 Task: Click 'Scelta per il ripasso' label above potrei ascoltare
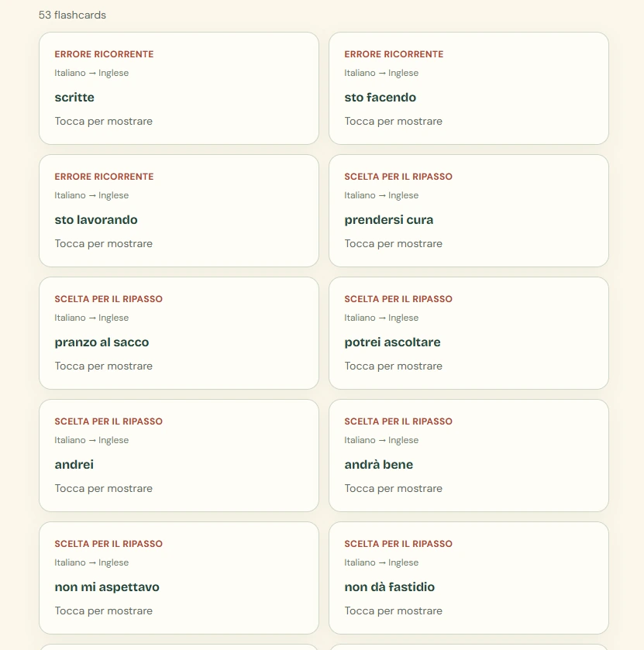398,298
